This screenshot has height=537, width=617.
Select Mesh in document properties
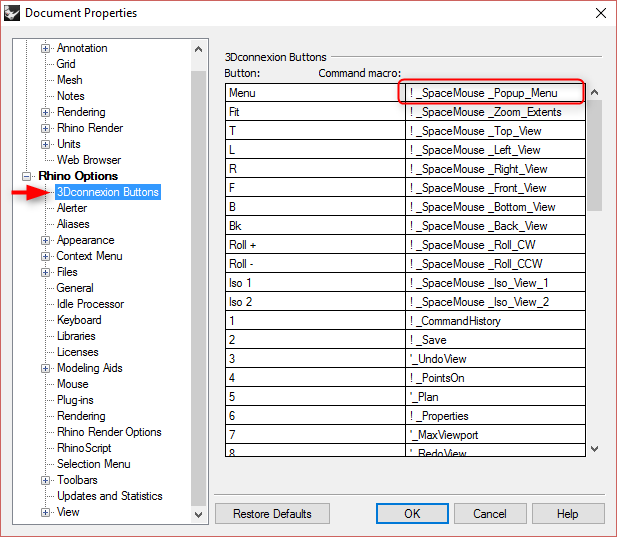click(70, 80)
